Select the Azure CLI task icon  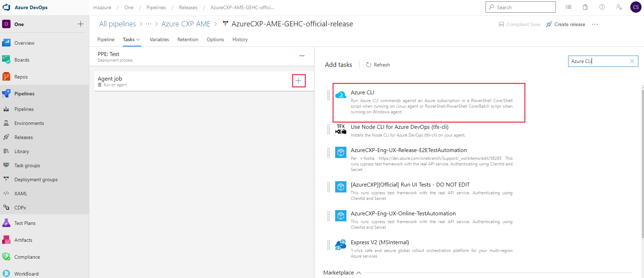point(341,95)
